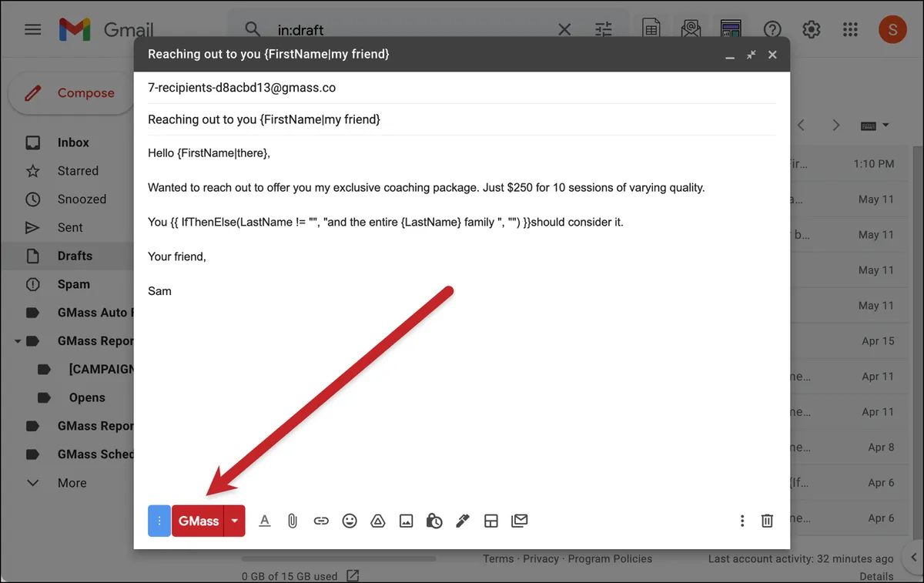Image resolution: width=924 pixels, height=583 pixels.
Task: Clear the search query
Action: coord(564,30)
